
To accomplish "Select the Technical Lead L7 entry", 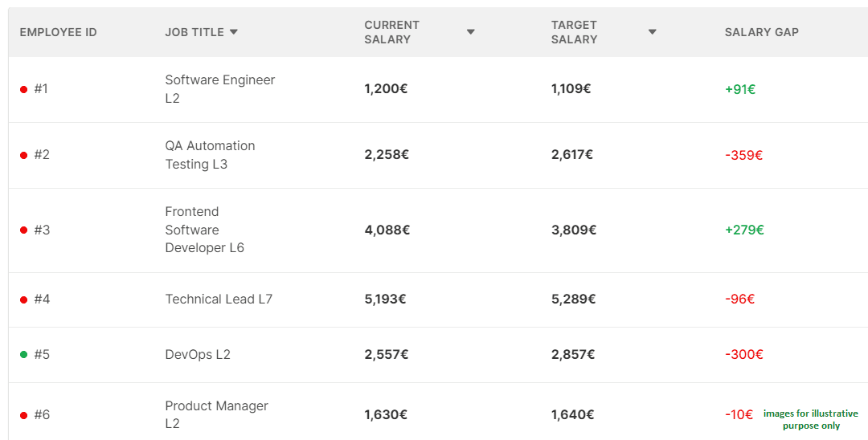I will click(219, 299).
